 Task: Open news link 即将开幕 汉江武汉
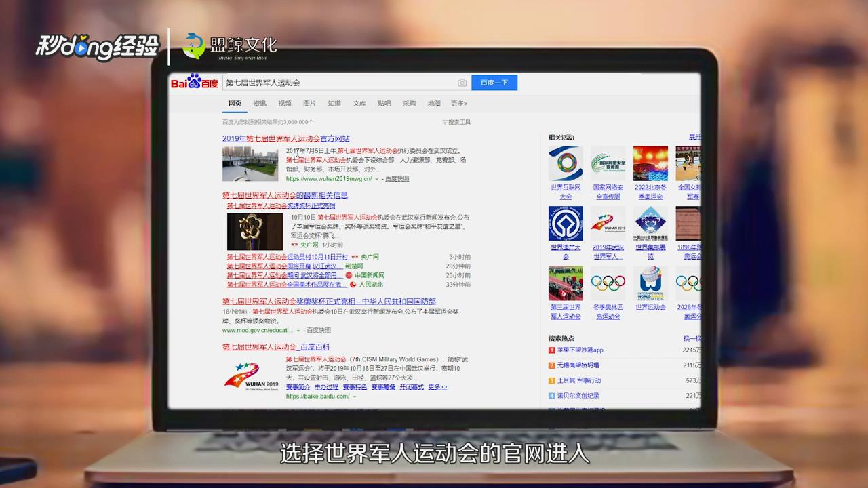point(284,266)
